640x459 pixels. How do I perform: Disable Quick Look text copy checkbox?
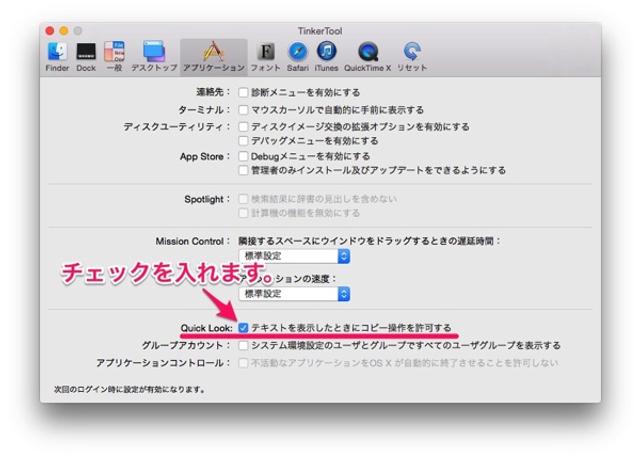(244, 327)
